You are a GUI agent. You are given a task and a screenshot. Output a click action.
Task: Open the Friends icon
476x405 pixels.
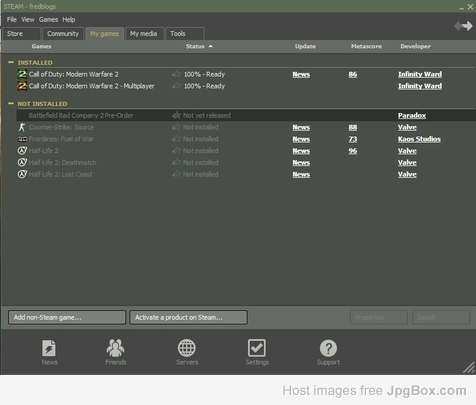point(115,348)
